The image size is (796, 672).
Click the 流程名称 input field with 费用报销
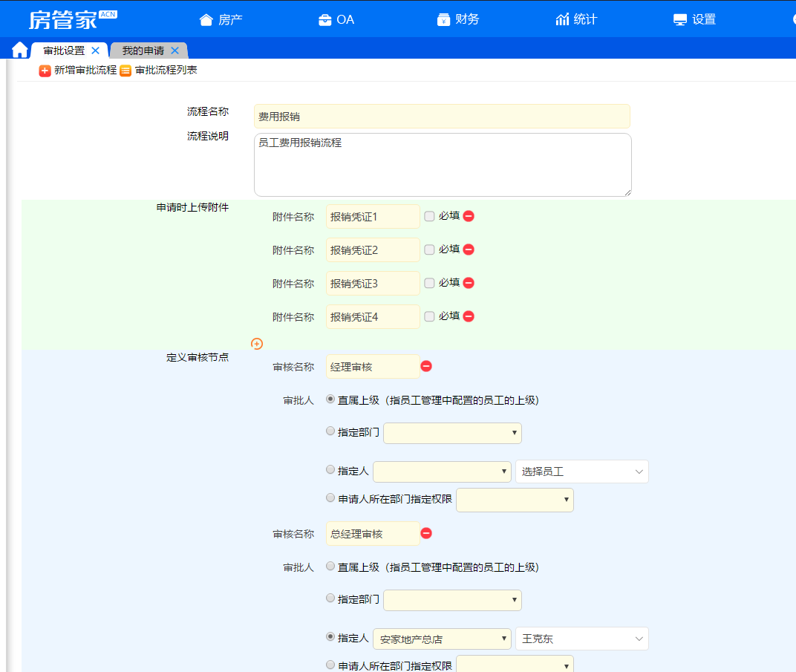pyautogui.click(x=442, y=117)
